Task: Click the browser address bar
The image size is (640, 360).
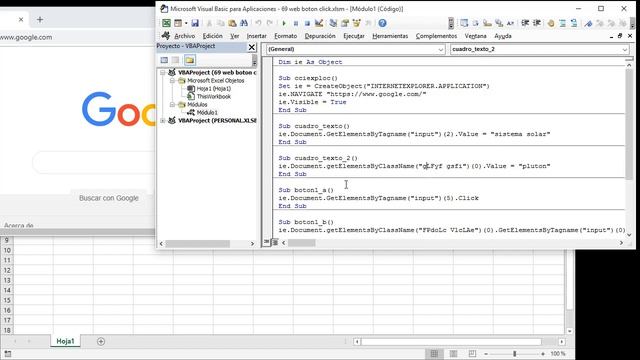Action: (78, 37)
